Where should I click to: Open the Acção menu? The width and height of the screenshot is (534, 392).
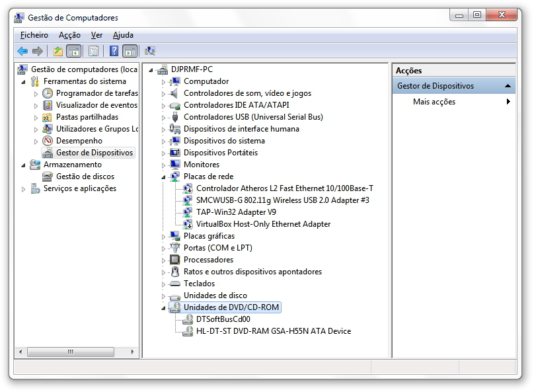coord(69,35)
